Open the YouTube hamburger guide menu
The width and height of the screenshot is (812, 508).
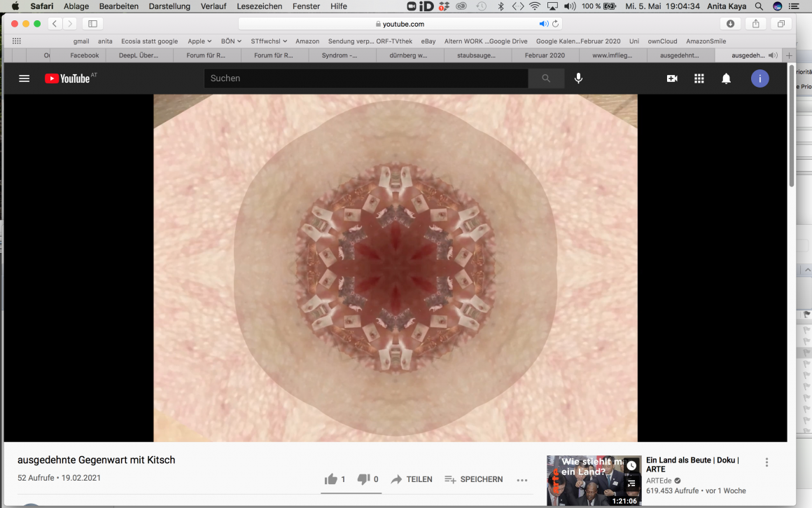(x=24, y=78)
